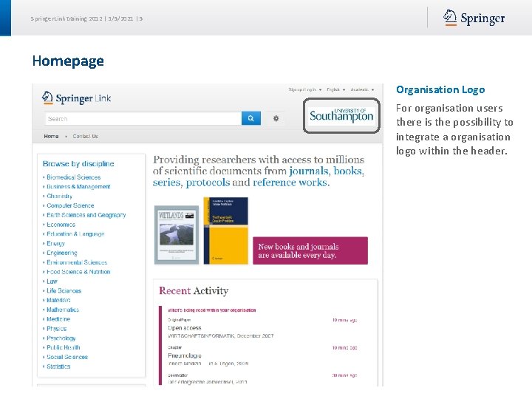Open the 'Open access' recent activity item
The height and width of the screenshot is (399, 532).
tap(185, 328)
